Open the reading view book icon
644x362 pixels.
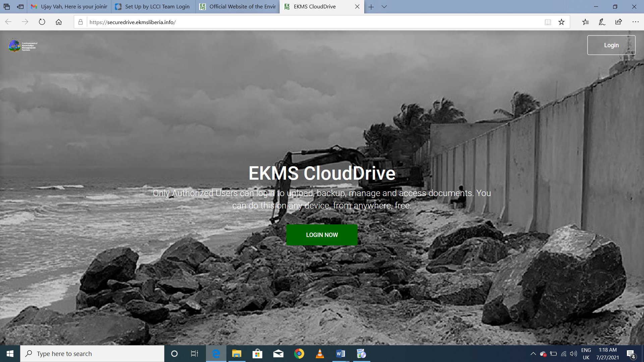pyautogui.click(x=548, y=22)
